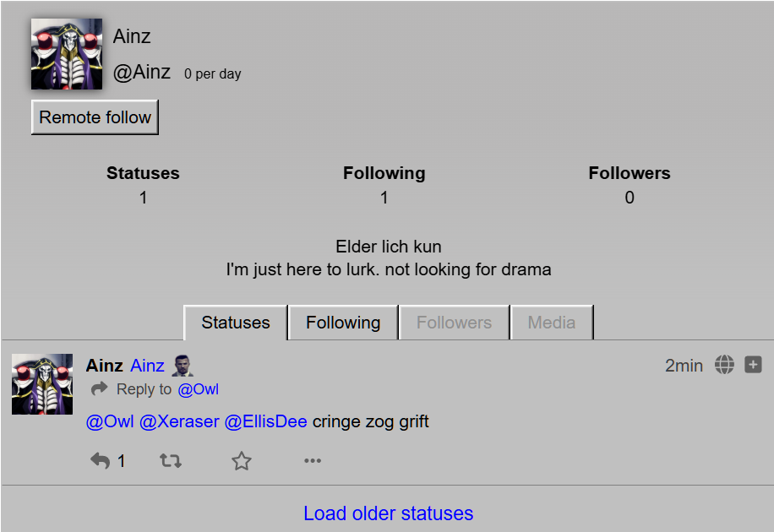Open the @EllisDee mention link
This screenshot has height=532, width=774.
coord(265,422)
